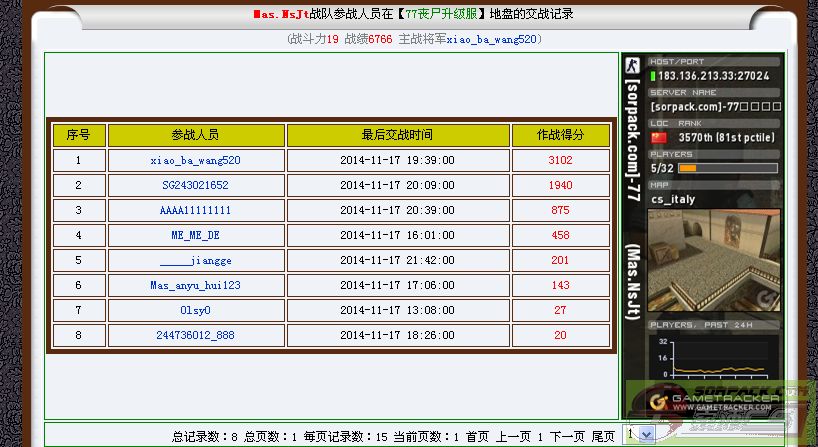Click the time 2014-11-17 20:39:00
This screenshot has height=447, width=818.
[x=398, y=210]
